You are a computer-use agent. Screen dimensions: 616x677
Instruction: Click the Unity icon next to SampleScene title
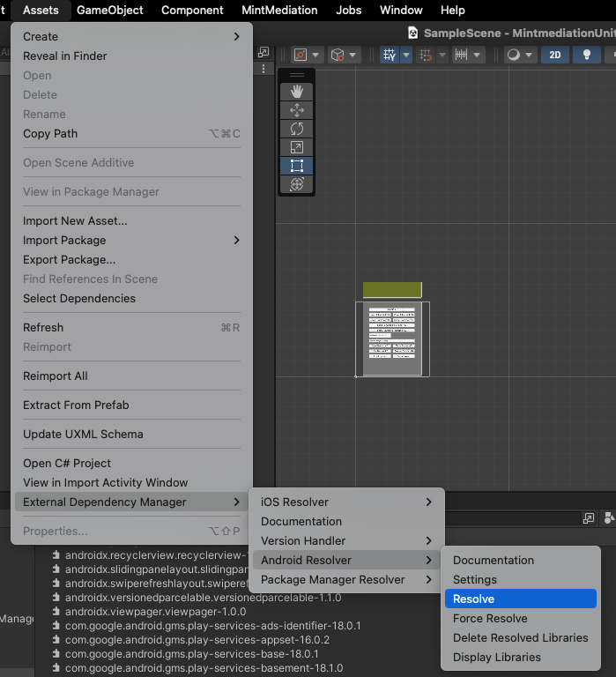pyautogui.click(x=413, y=33)
